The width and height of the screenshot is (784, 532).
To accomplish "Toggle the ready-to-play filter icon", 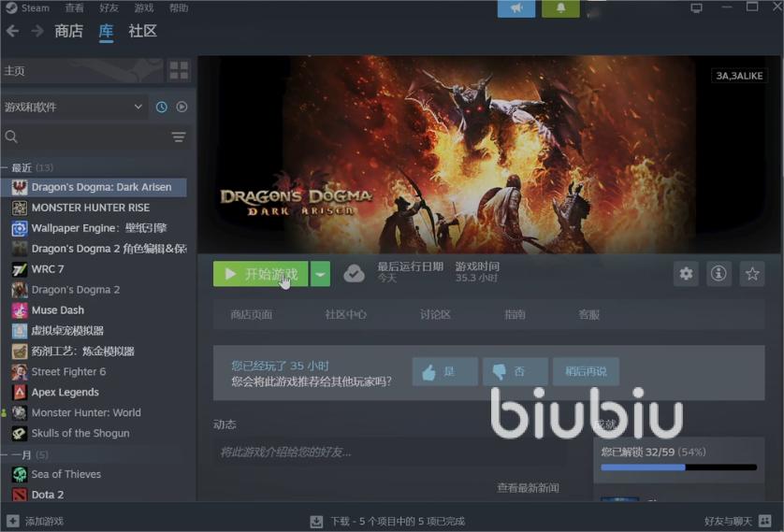I will pos(181,108).
